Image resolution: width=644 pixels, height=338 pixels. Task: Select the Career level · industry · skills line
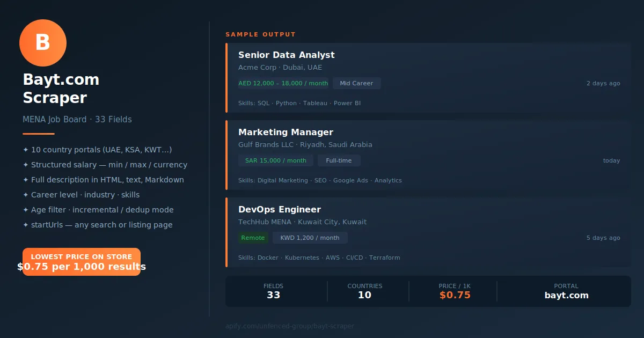pos(81,195)
